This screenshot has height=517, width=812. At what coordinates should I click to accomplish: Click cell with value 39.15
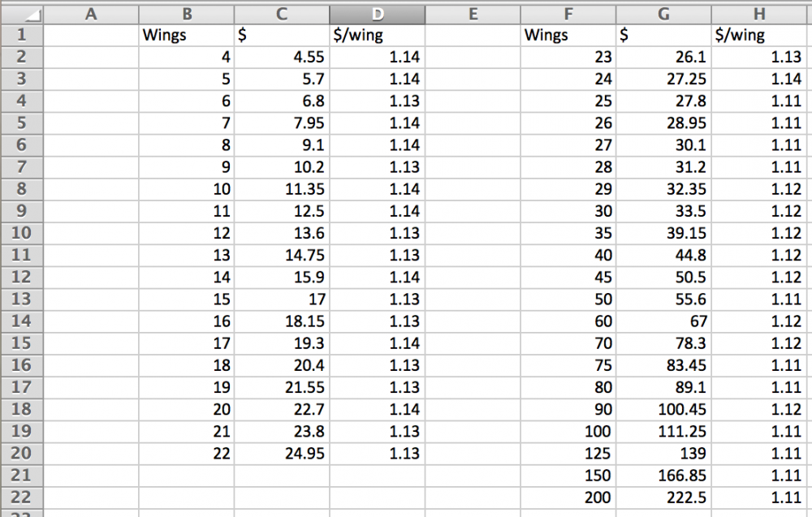pyautogui.click(x=663, y=234)
